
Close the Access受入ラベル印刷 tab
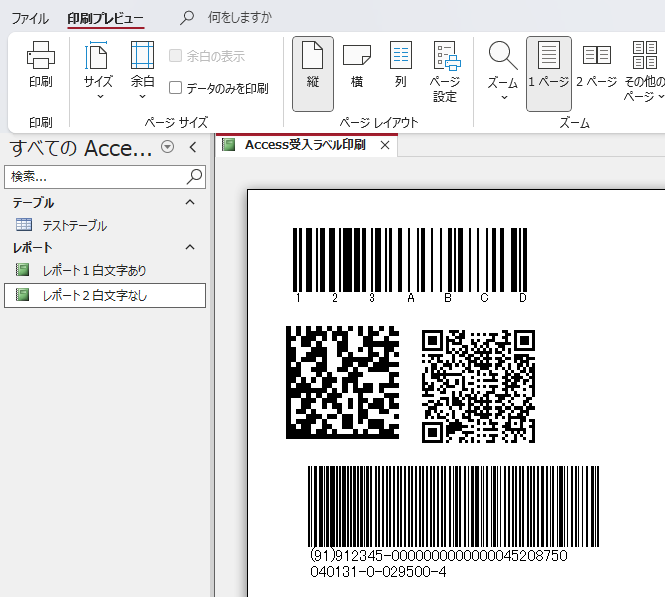coord(385,145)
